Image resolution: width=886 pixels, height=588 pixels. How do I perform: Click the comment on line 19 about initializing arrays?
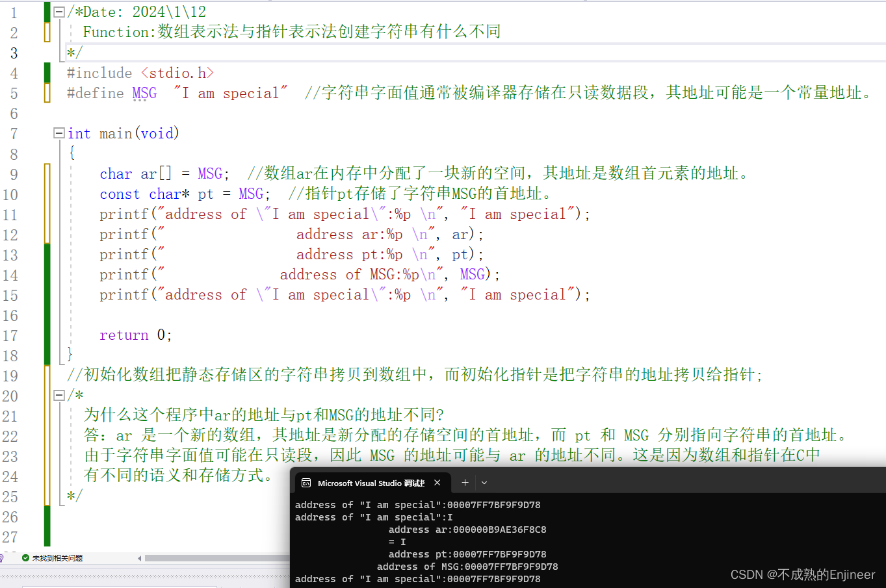point(415,375)
